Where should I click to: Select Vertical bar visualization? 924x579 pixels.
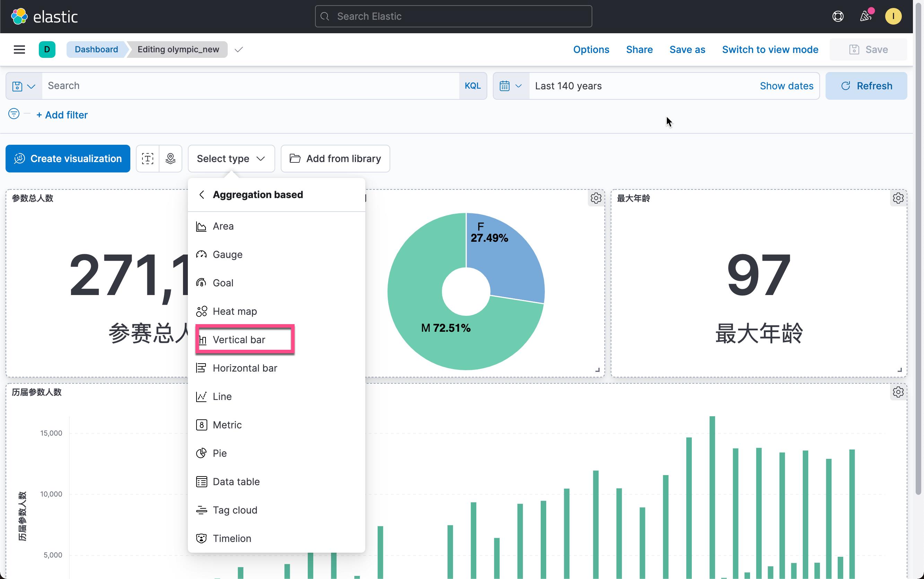tap(276, 340)
